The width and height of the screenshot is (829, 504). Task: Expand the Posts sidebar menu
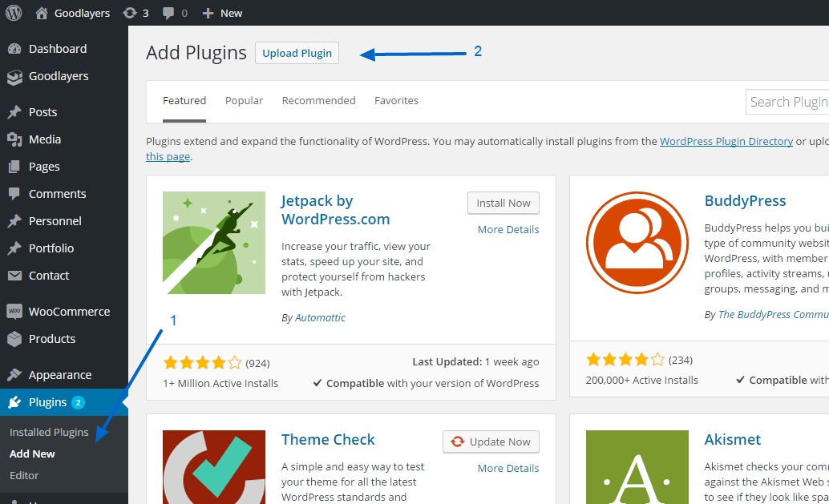tap(42, 112)
